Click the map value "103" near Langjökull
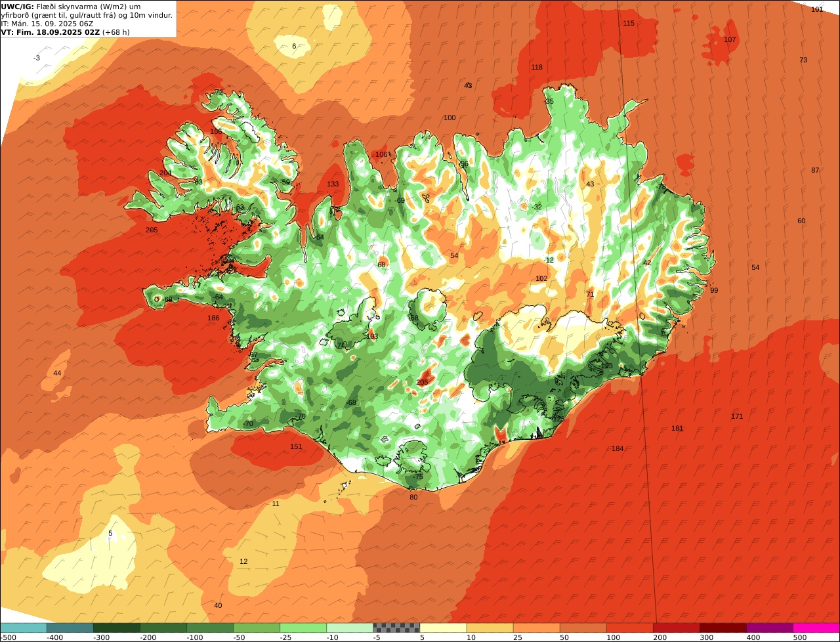Screen dimensions: 840x642 pyautogui.click(x=372, y=336)
